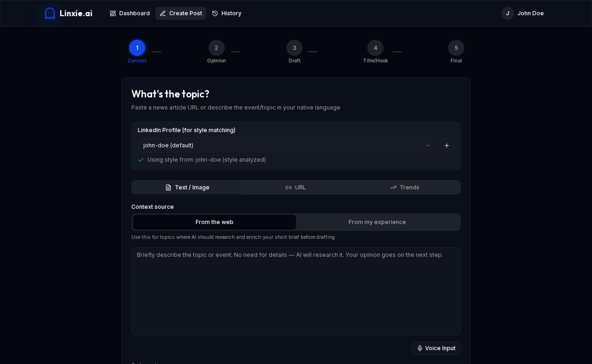Go to step 2 Opinion
This screenshot has width=592, height=364.
tap(216, 48)
